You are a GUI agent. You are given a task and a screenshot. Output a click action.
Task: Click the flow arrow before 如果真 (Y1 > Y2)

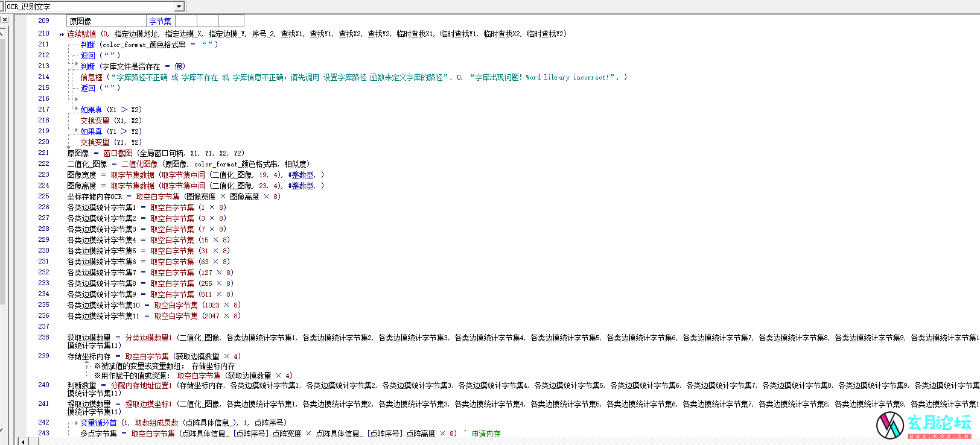76,130
